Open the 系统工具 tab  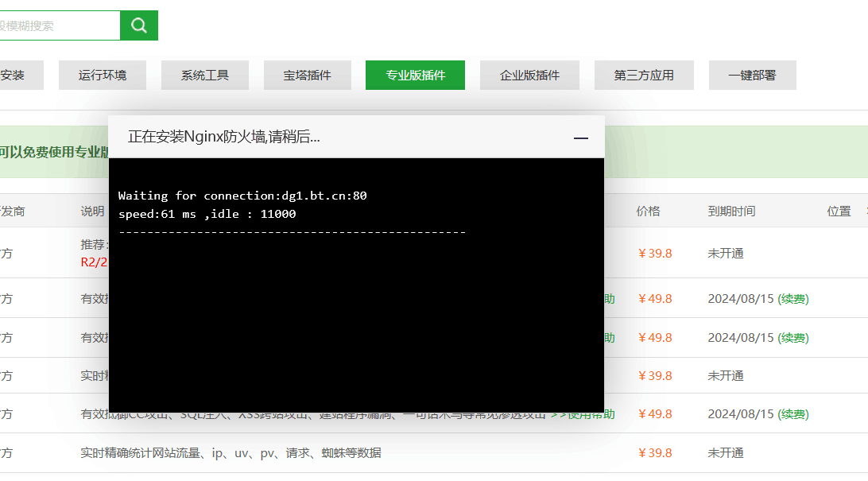pyautogui.click(x=205, y=76)
